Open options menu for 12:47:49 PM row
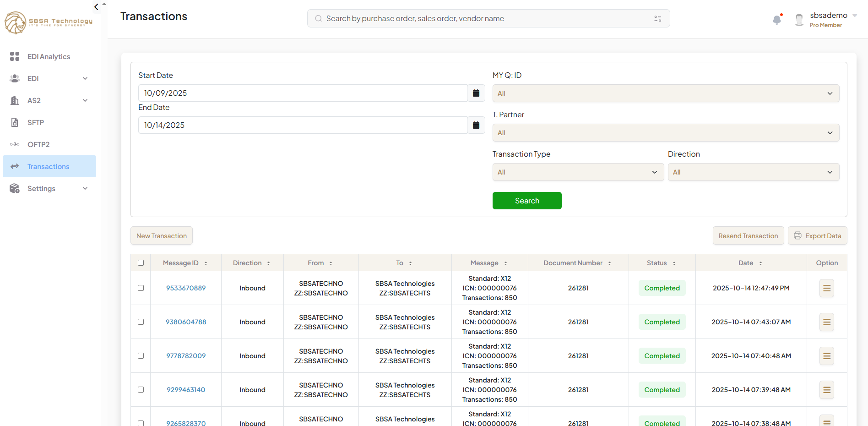868x426 pixels. pyautogui.click(x=827, y=288)
